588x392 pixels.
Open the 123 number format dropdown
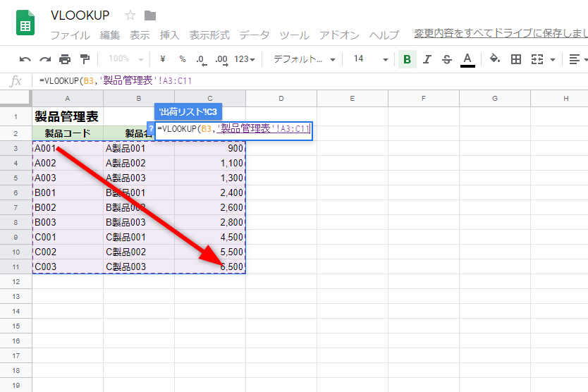point(245,59)
